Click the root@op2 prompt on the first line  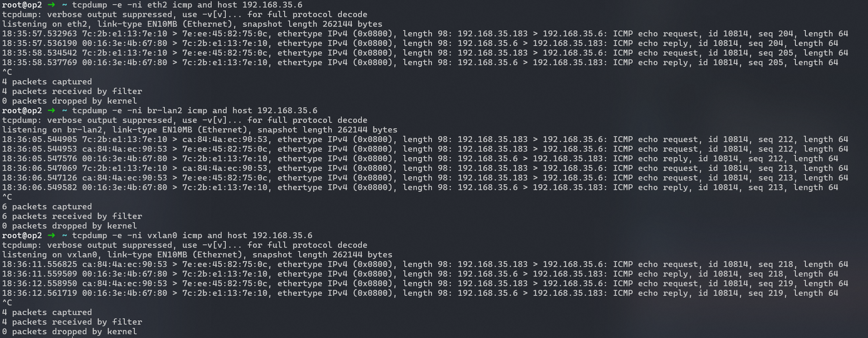[22, 5]
